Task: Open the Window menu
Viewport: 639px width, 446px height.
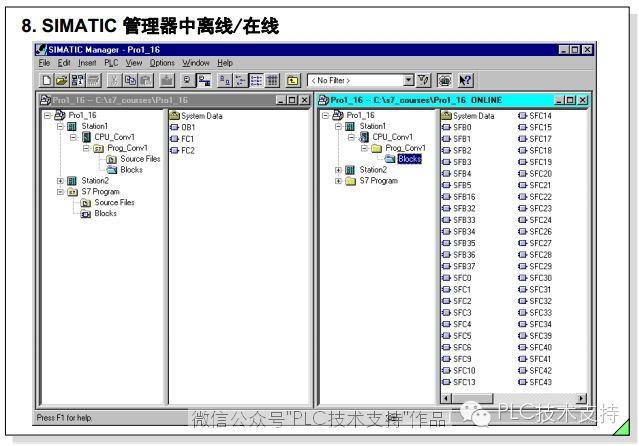Action: point(196,63)
